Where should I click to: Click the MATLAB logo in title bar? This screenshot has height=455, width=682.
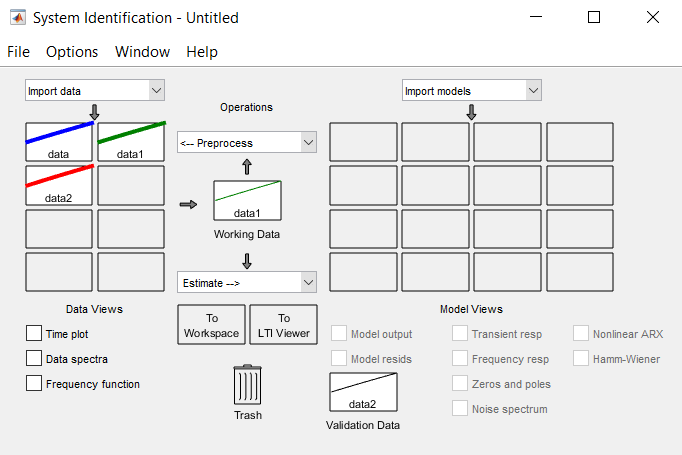(x=18, y=18)
